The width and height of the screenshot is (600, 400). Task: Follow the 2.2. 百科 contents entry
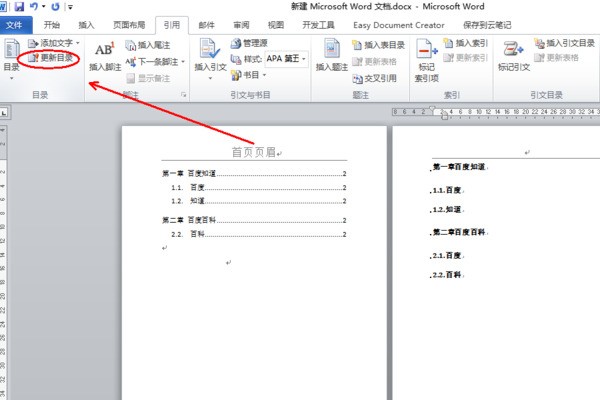(x=259, y=234)
